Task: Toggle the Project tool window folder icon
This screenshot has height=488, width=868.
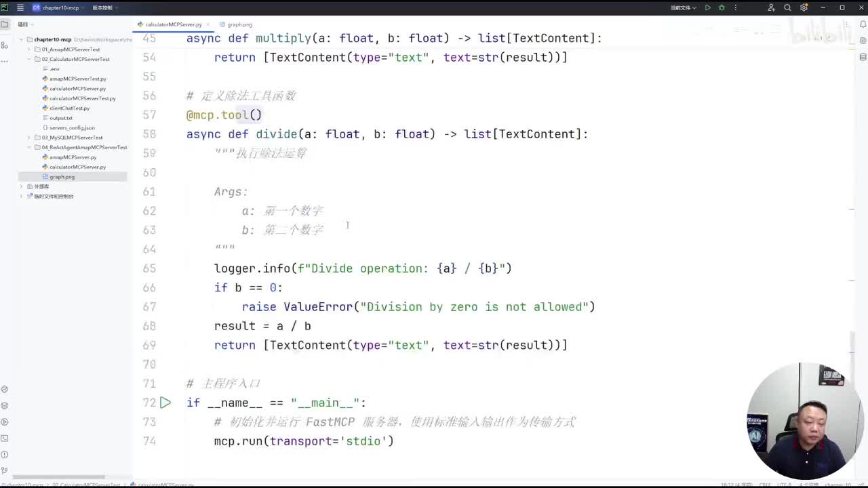Action: [x=5, y=24]
